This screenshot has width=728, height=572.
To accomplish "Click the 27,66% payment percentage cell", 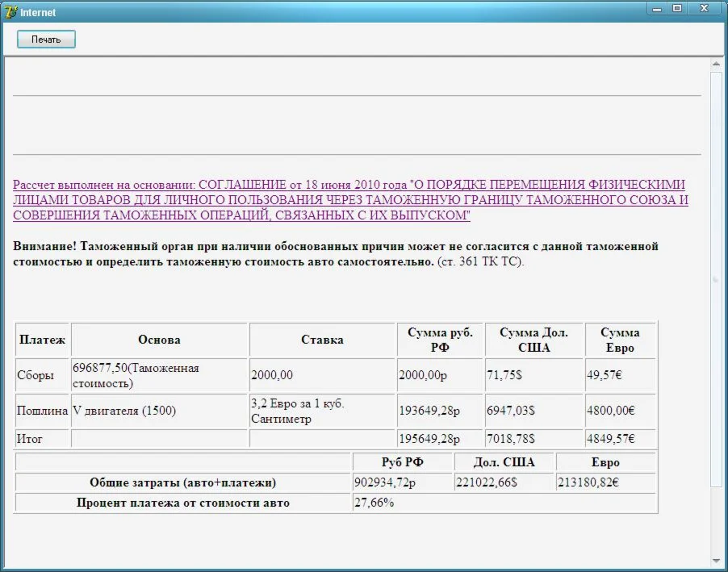I will 374,503.
